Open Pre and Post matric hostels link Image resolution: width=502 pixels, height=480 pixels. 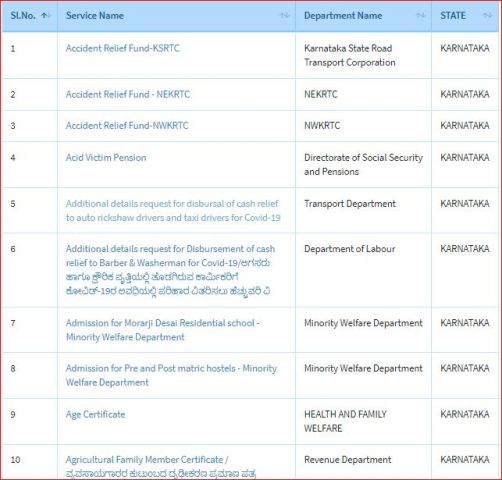[x=171, y=375]
